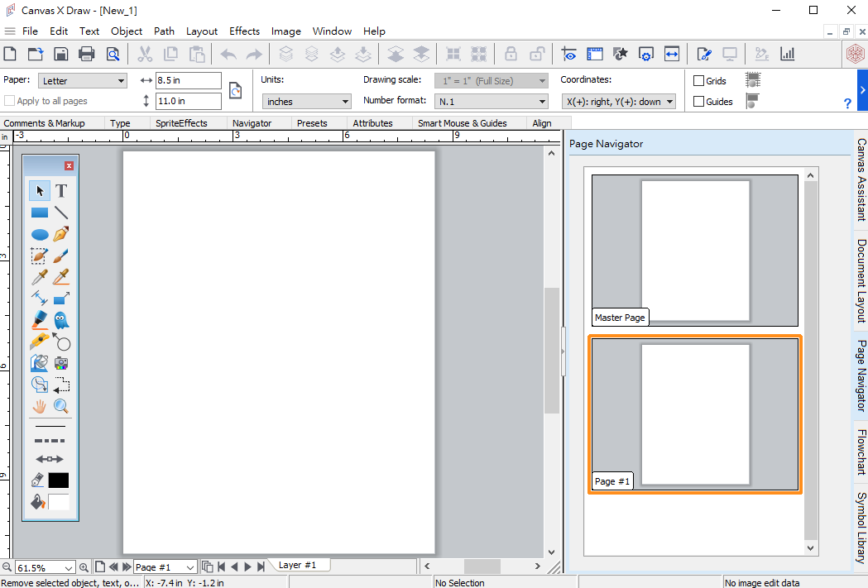Select the Pen nib curve tool
Viewport: 868px width, 588px height.
(61, 234)
